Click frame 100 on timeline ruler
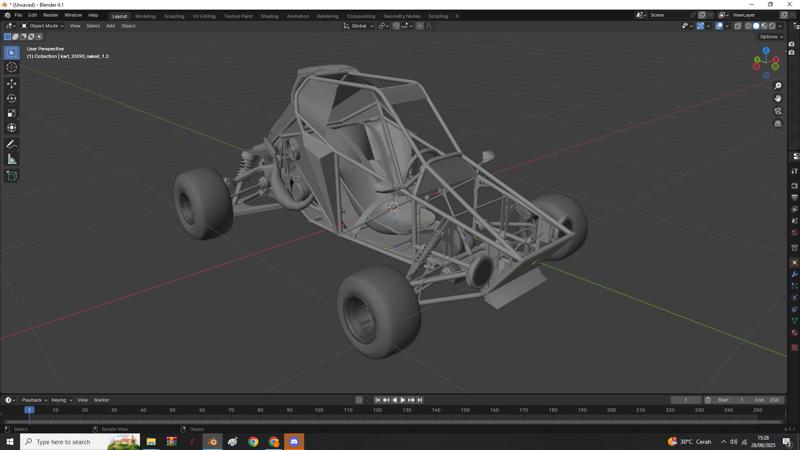This screenshot has height=450, width=800. [x=319, y=410]
